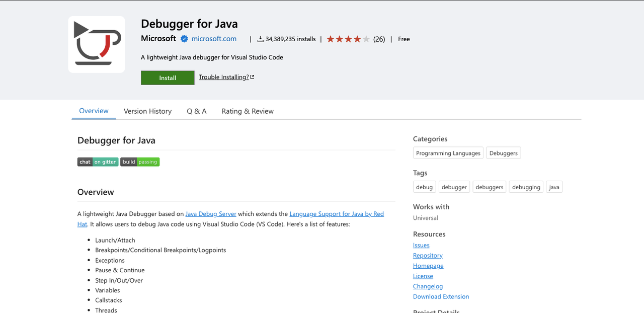Open the Changelog resource link
644x313 pixels.
(428, 286)
